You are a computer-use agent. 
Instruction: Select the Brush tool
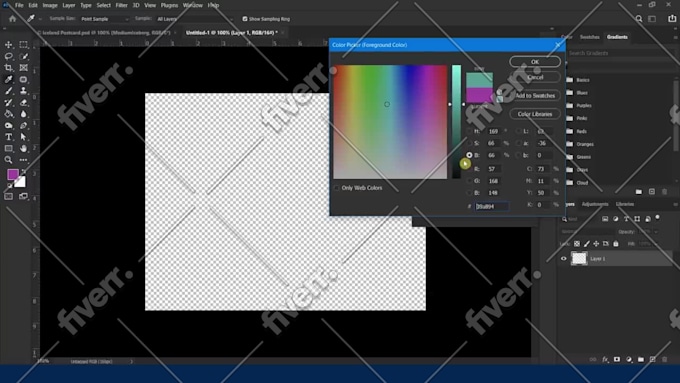click(x=8, y=91)
